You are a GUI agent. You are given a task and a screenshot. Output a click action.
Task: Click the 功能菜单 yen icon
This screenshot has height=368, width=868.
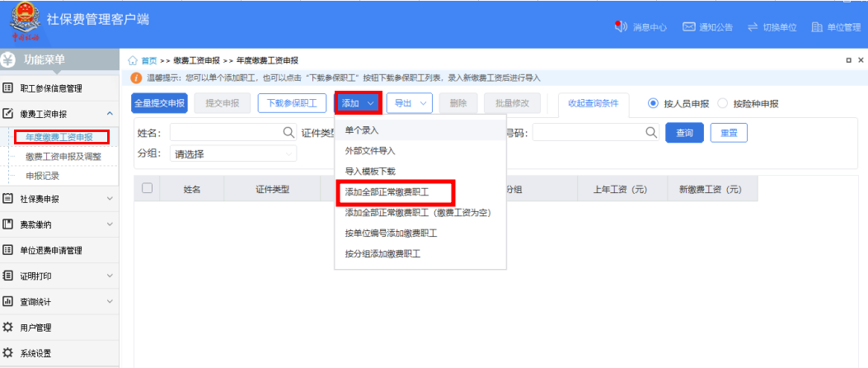(8, 60)
